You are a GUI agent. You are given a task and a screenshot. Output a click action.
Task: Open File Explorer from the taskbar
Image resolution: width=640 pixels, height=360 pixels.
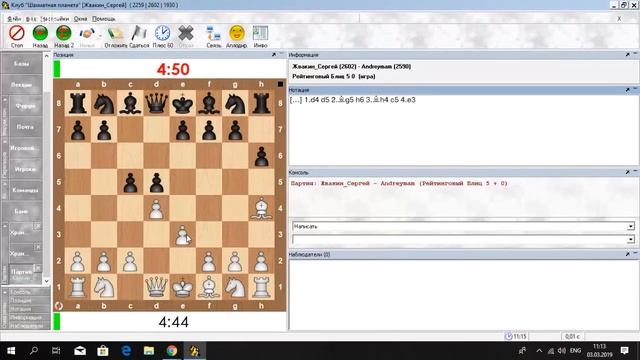(149, 351)
